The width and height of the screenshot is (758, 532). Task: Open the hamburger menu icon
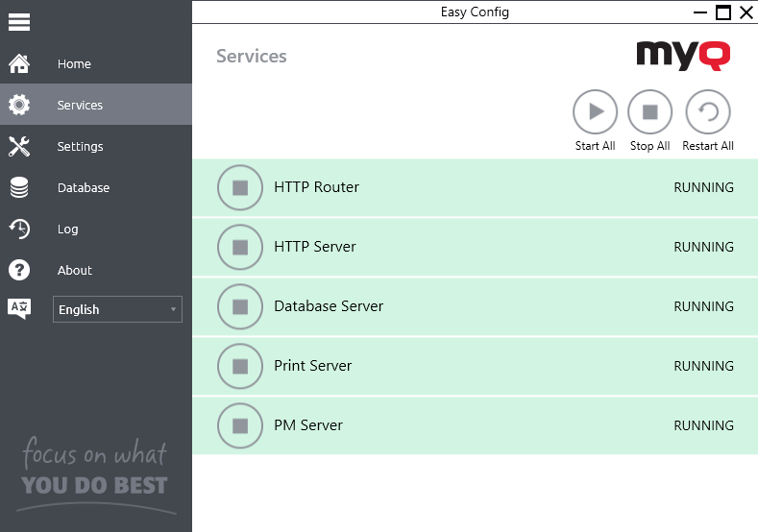pyautogui.click(x=19, y=22)
